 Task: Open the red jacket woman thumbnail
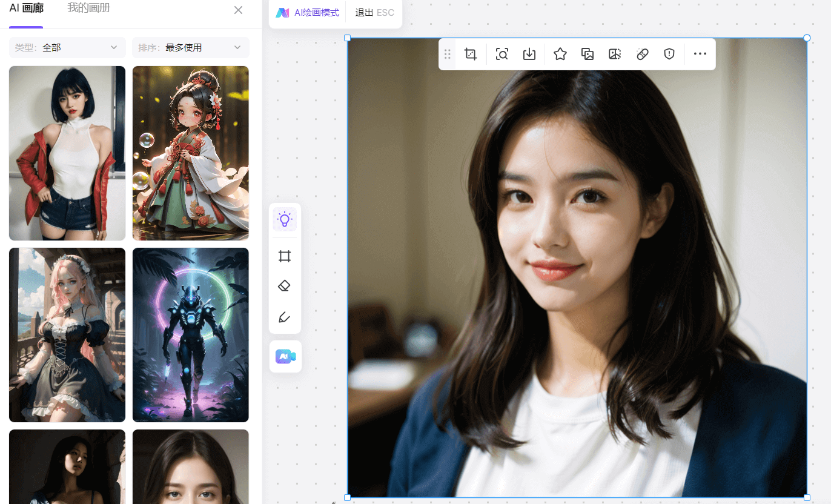click(x=67, y=153)
